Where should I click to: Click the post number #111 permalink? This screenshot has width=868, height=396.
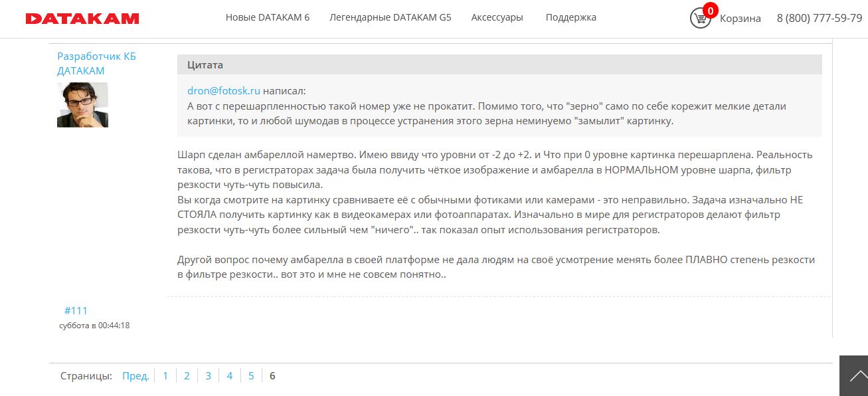pyautogui.click(x=76, y=310)
